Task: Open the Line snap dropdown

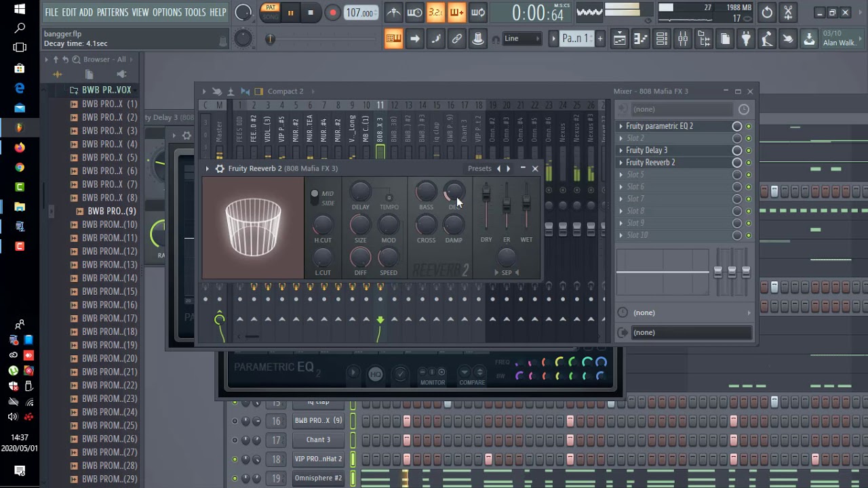Action: click(x=522, y=39)
